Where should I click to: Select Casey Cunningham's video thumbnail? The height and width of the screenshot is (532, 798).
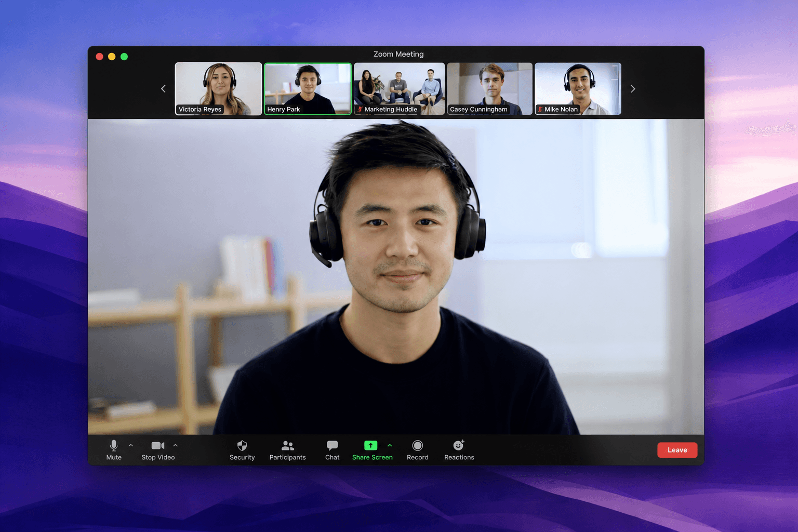490,89
